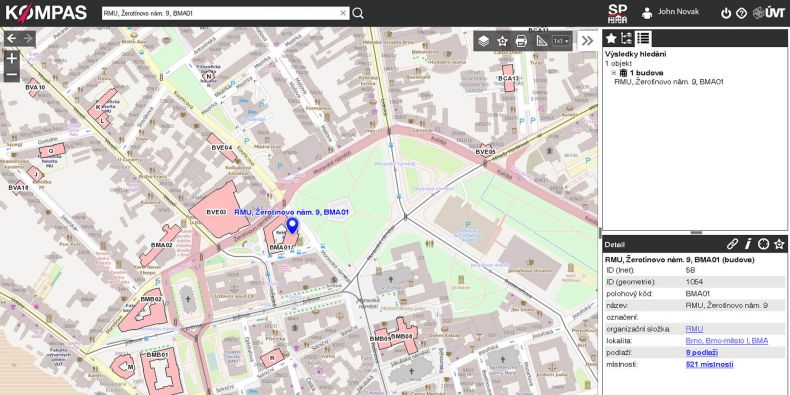Click the search magnifier icon

tap(358, 13)
